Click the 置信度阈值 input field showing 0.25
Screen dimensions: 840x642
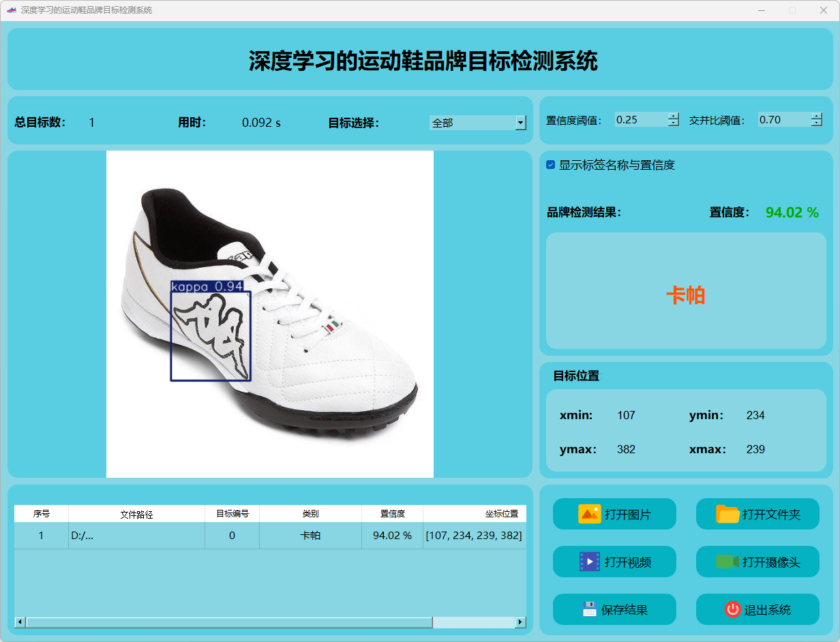tap(641, 119)
